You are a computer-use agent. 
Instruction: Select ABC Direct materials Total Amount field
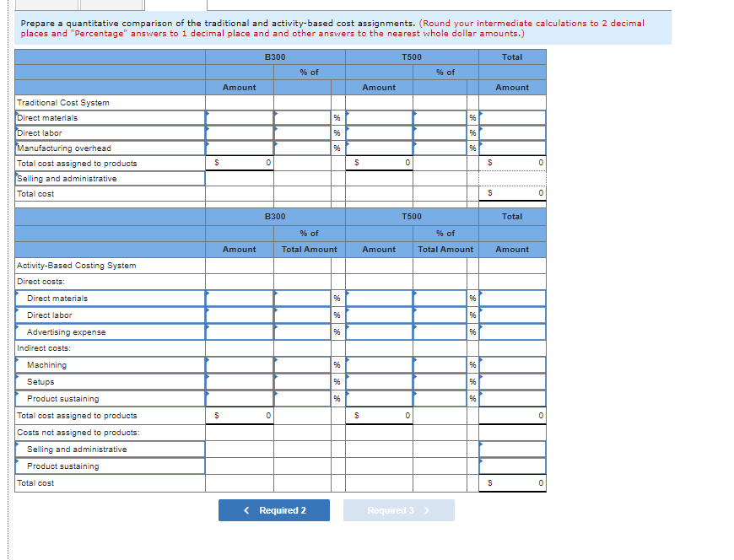(513, 299)
